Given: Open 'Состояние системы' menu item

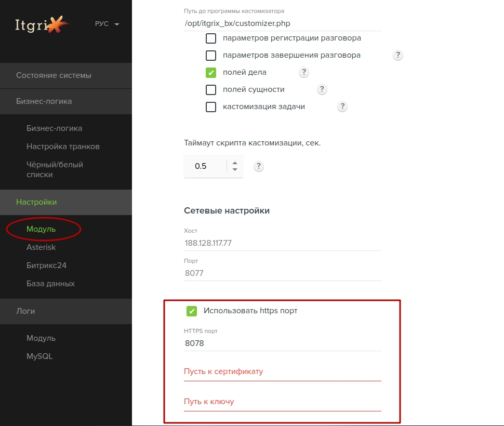Looking at the screenshot, I should 66,75.
